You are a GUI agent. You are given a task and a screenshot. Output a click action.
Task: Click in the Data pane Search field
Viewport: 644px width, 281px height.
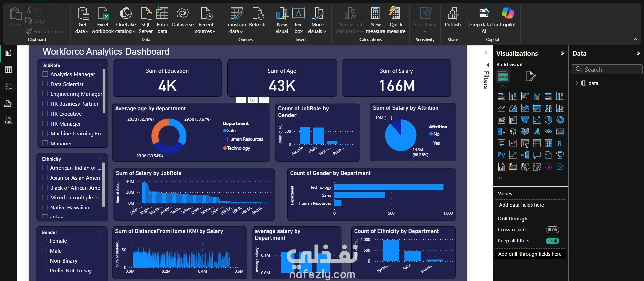[x=606, y=70]
